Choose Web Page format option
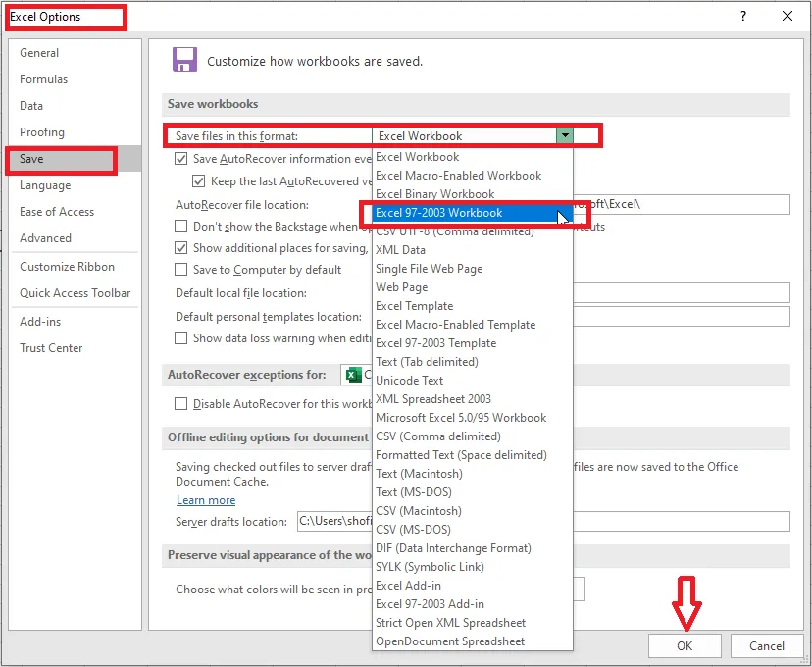 473,287
